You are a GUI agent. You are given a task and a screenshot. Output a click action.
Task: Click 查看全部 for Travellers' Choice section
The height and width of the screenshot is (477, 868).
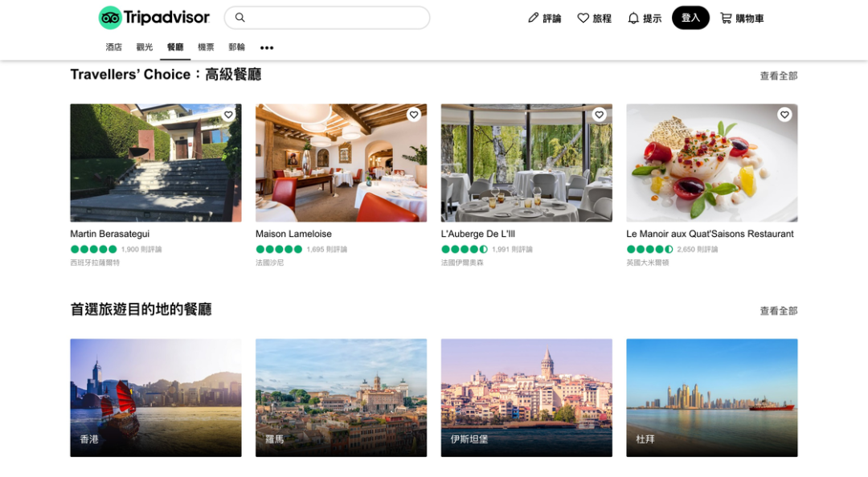pyautogui.click(x=778, y=75)
